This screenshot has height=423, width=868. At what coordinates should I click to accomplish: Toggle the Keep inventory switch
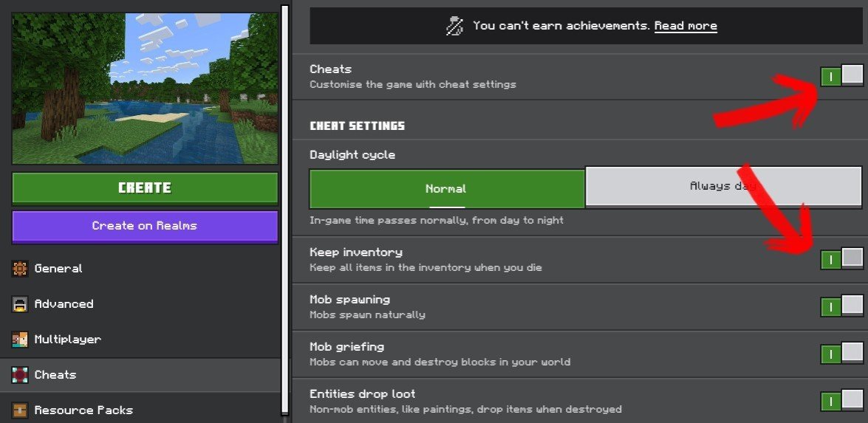[842, 258]
